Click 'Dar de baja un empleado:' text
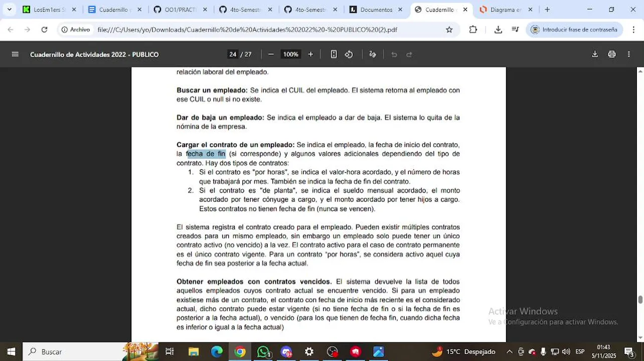Image resolution: width=644 pixels, height=361 pixels. coord(220,118)
